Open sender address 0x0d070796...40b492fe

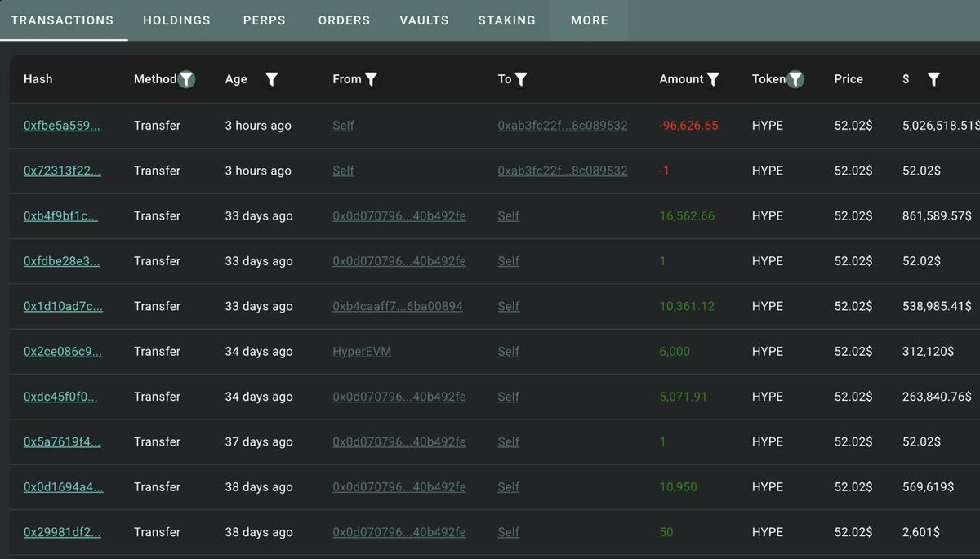coord(399,215)
